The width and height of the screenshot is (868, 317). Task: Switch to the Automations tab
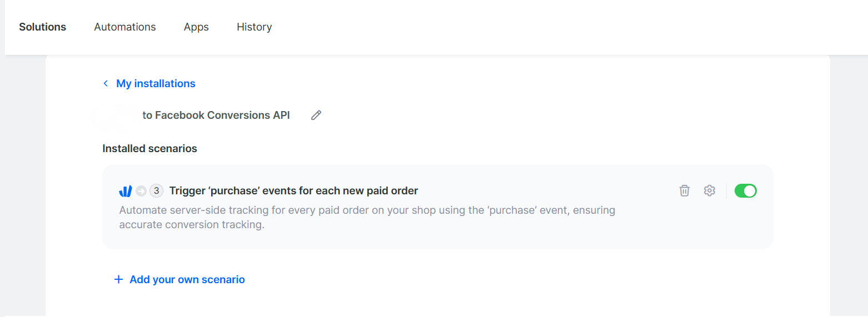click(125, 27)
